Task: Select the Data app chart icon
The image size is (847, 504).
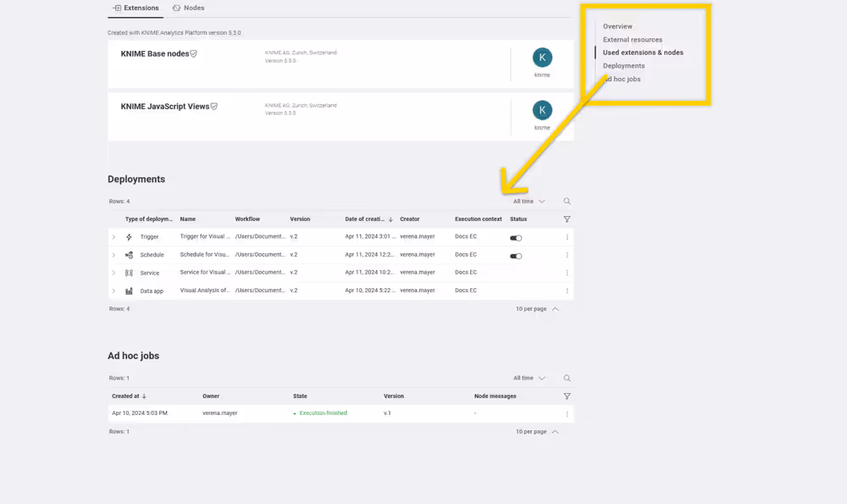Action: point(129,291)
